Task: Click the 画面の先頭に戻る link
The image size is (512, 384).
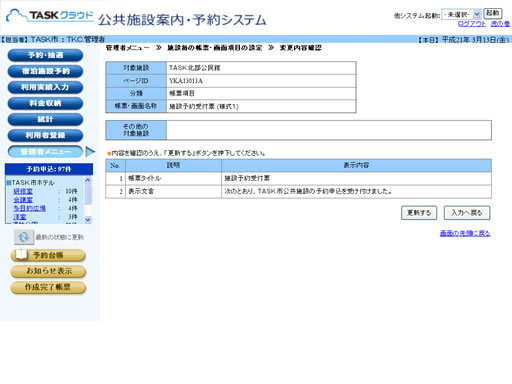Action: point(465,233)
